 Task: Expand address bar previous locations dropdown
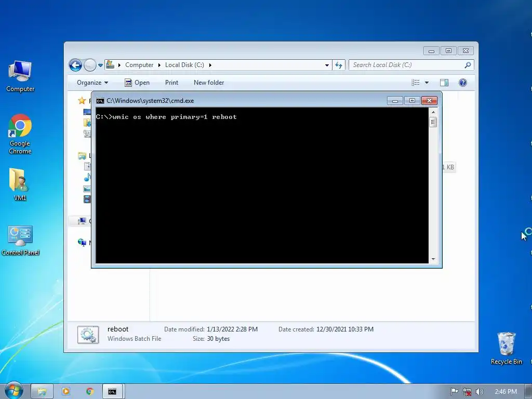[x=327, y=65]
